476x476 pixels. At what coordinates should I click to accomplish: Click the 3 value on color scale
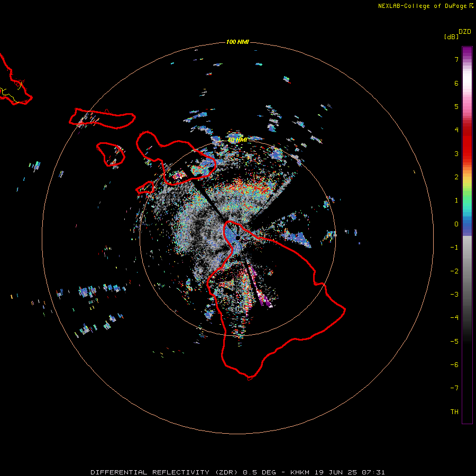click(456, 153)
